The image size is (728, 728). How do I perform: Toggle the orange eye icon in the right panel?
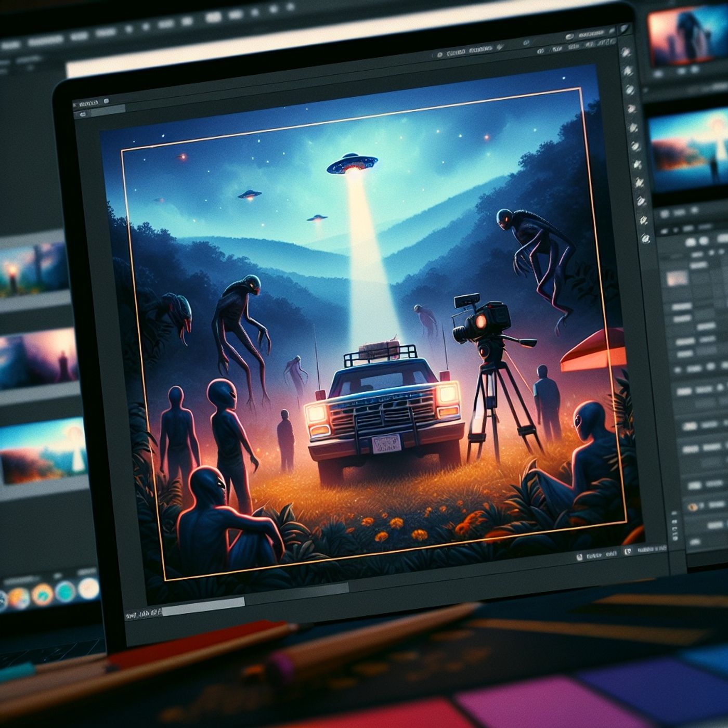pos(693,506)
